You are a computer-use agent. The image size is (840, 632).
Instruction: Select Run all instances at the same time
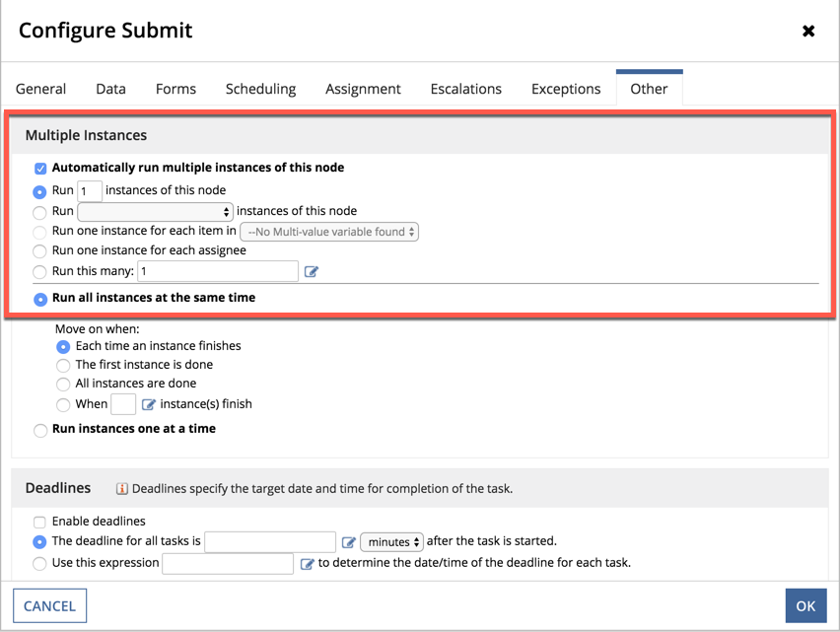40,299
